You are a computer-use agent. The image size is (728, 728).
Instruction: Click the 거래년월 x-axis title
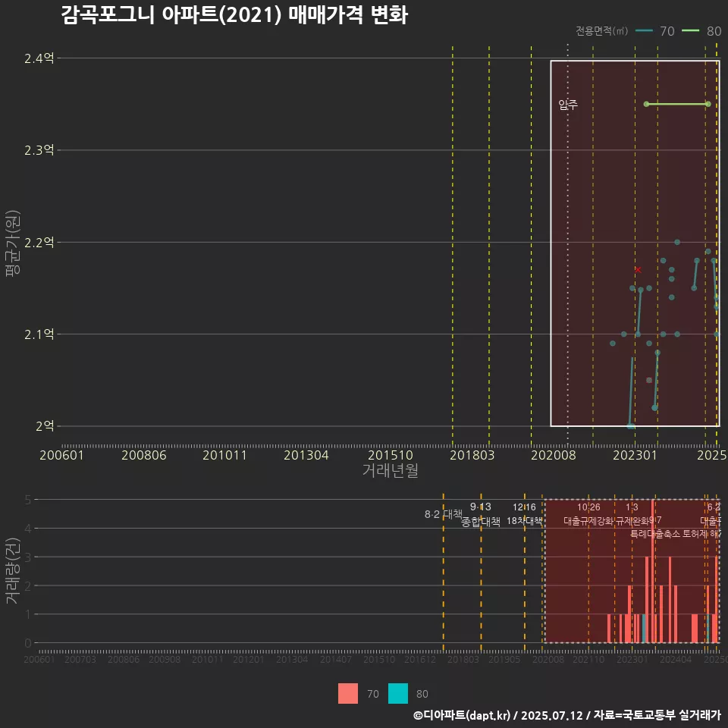click(x=390, y=470)
